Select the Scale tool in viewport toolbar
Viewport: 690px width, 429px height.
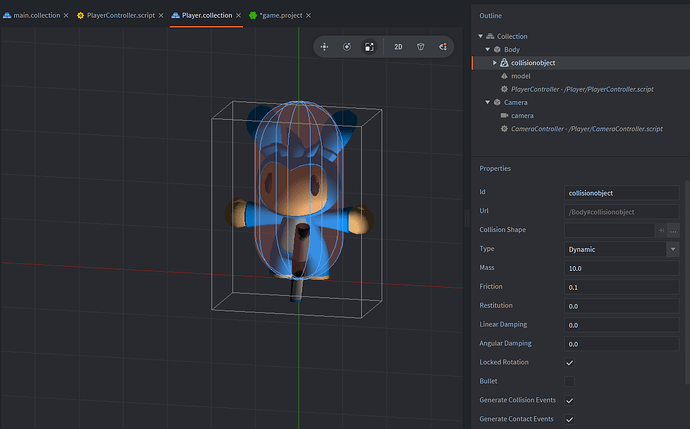tap(369, 47)
